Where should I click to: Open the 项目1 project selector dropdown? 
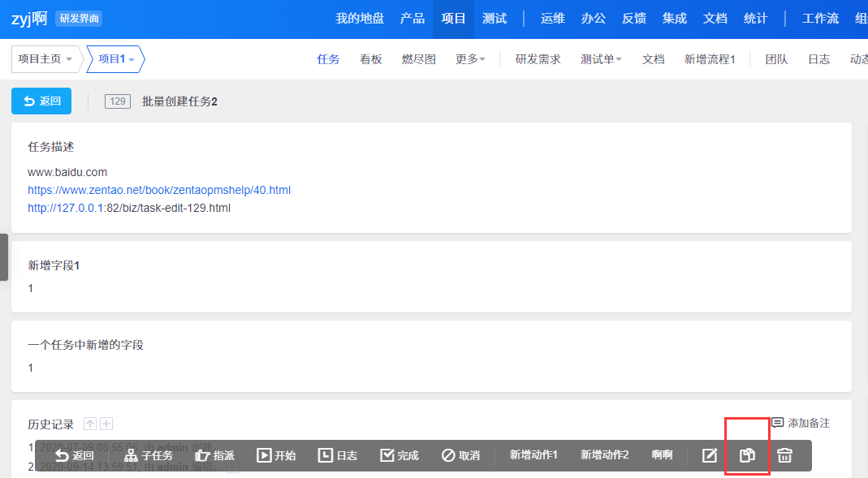(116, 59)
